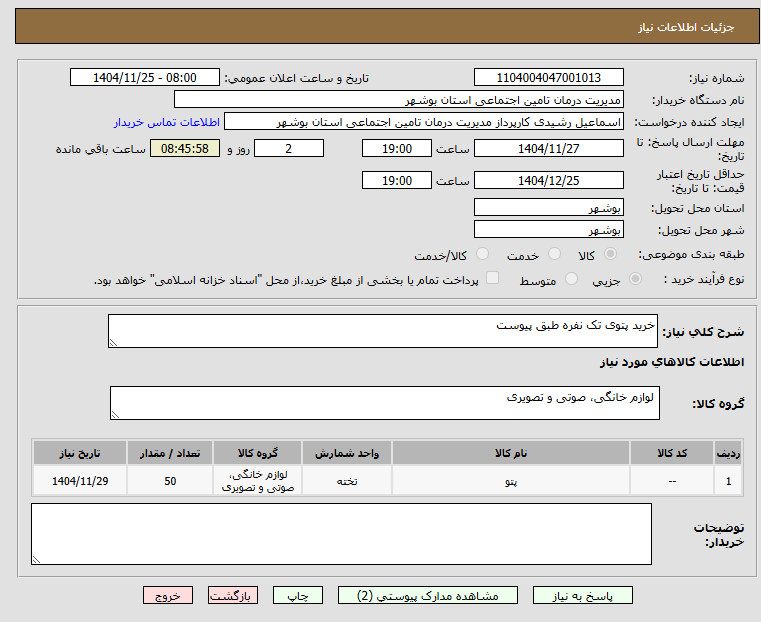The image size is (761, 622).
Task: Click the نام دستگاه خریدار label
Action: 698,100
